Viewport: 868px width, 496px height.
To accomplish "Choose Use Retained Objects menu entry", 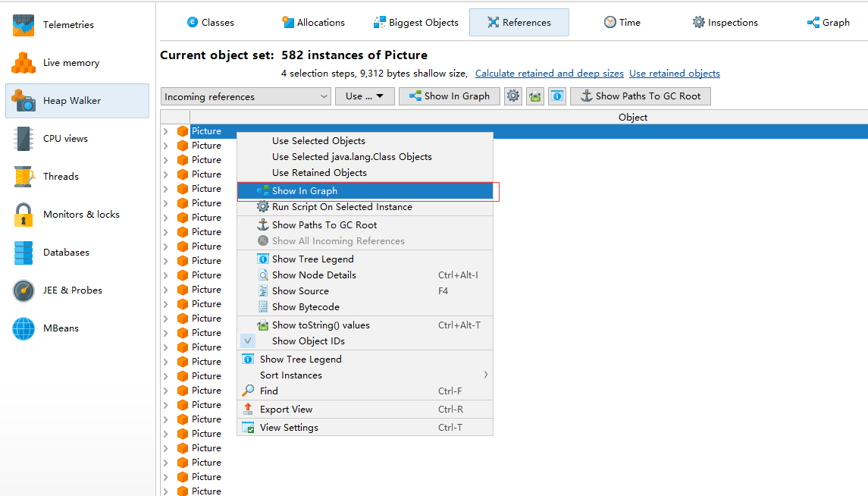I will tap(365, 173).
